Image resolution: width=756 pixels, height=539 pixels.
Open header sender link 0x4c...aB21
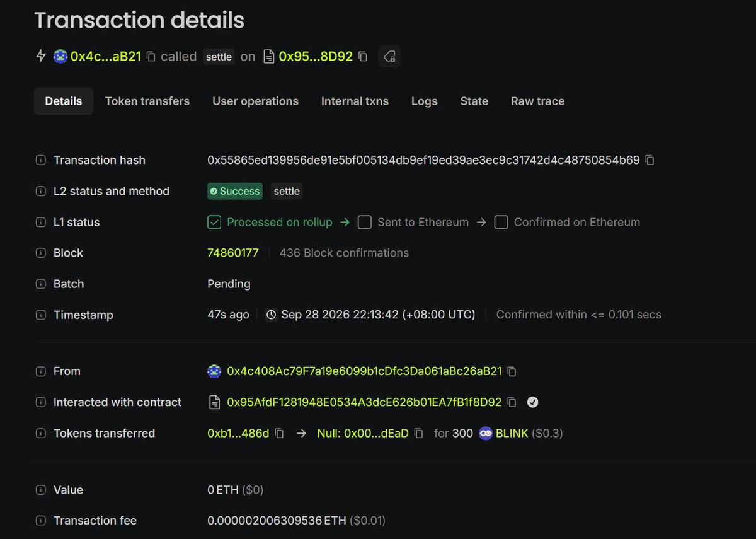click(106, 57)
